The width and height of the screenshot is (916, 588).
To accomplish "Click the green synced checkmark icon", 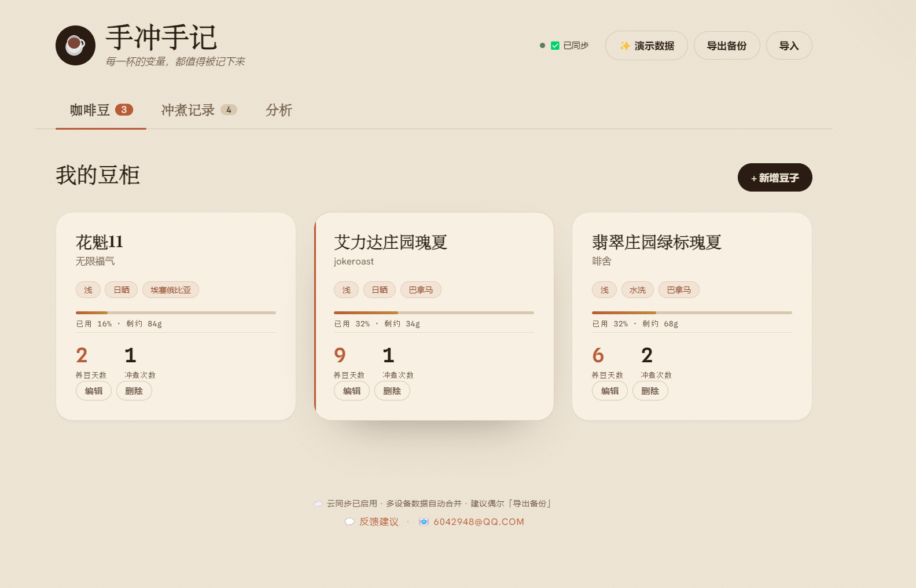I will click(x=555, y=46).
